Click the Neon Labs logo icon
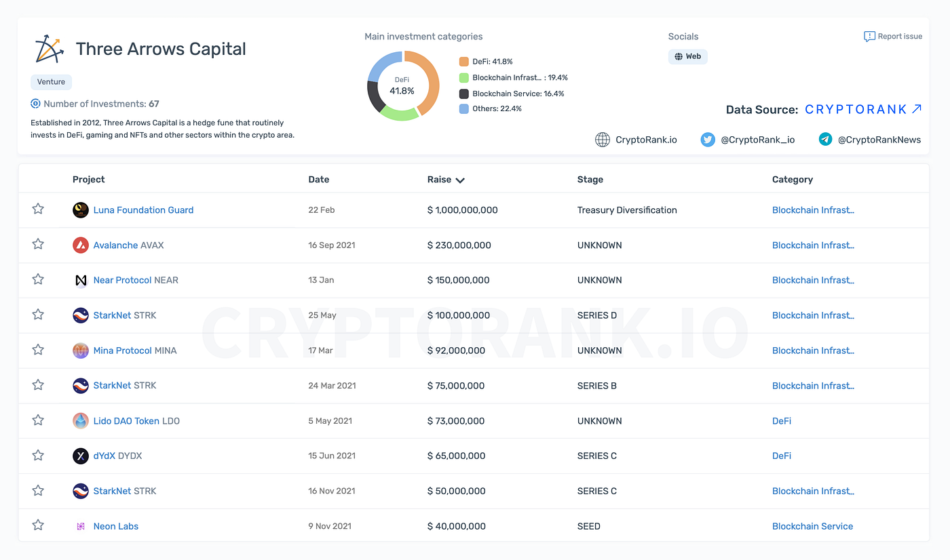Viewport: 950px width, 560px height. [81, 526]
